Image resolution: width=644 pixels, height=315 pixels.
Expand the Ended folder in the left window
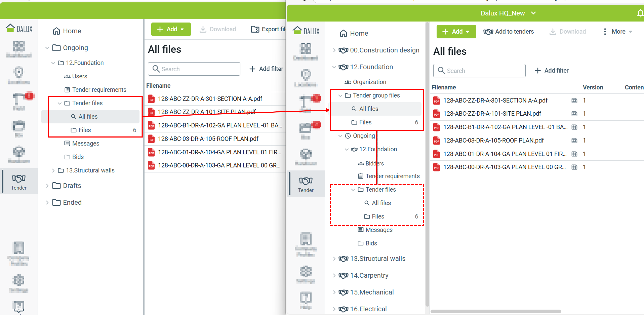point(47,202)
